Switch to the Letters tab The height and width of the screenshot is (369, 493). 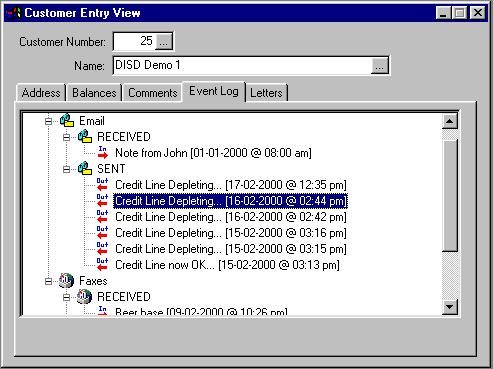[266, 93]
